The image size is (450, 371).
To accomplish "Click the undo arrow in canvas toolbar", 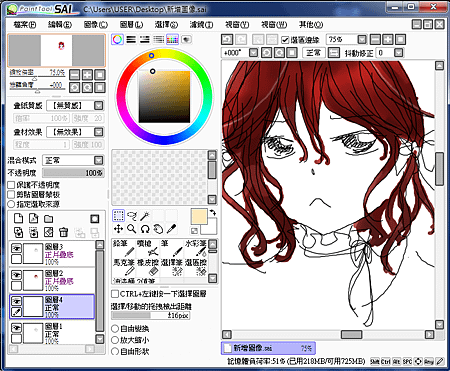I will click(227, 40).
